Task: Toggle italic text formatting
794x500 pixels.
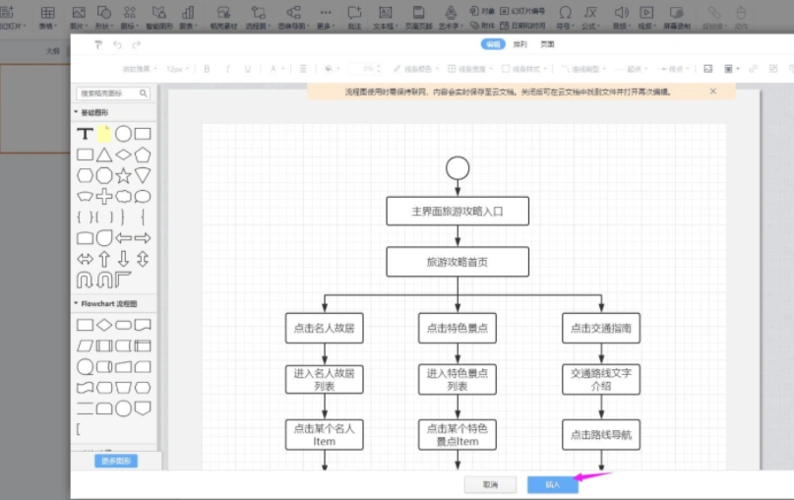Action: coord(228,69)
